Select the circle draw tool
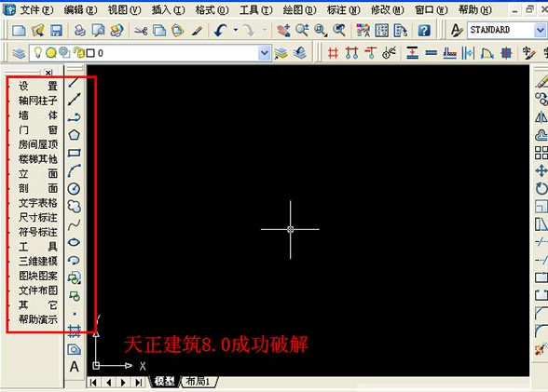The width and height of the screenshot is (548, 392). coord(74,188)
